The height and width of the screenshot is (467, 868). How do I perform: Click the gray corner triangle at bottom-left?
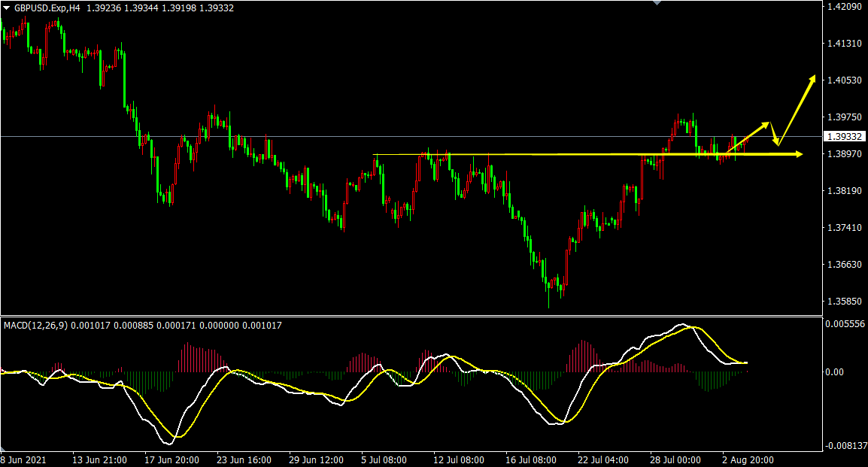click(3, 447)
